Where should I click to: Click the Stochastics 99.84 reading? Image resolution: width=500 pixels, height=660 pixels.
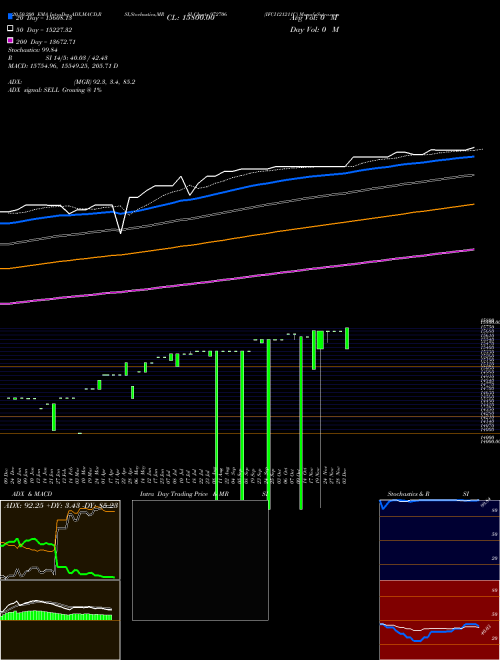point(32,50)
